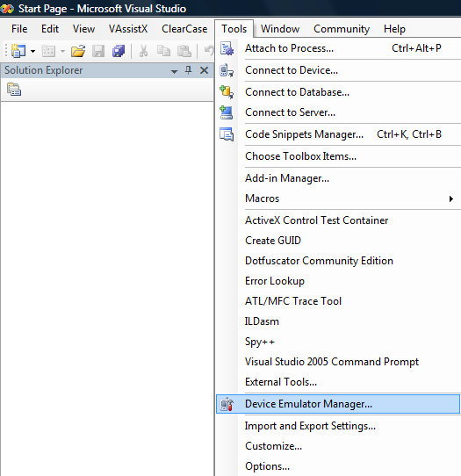
Task: Open the Edit menu
Action: coord(50,29)
